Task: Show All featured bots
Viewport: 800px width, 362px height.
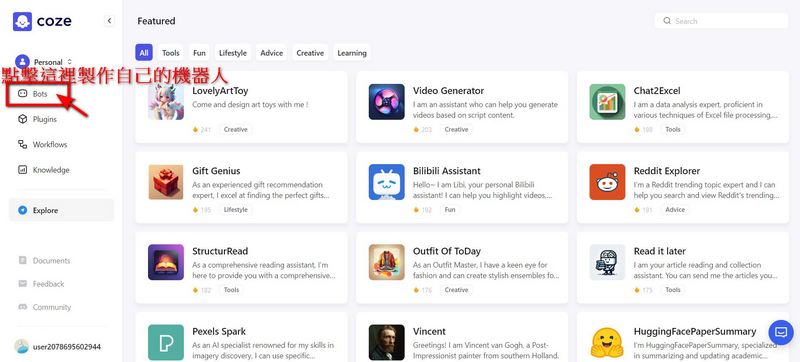Action: [x=144, y=53]
